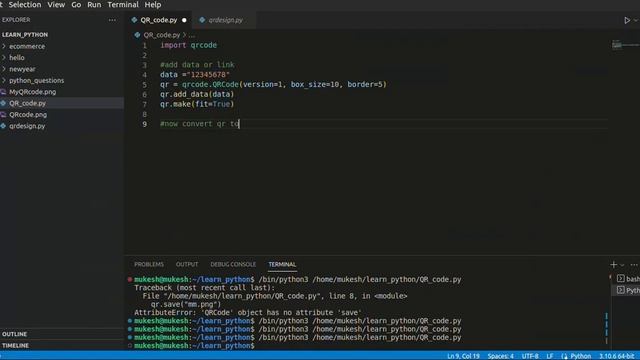Viewport: 640px width, 360px height.
Task: Change indentation via Spaces: 4
Action: tap(500, 356)
